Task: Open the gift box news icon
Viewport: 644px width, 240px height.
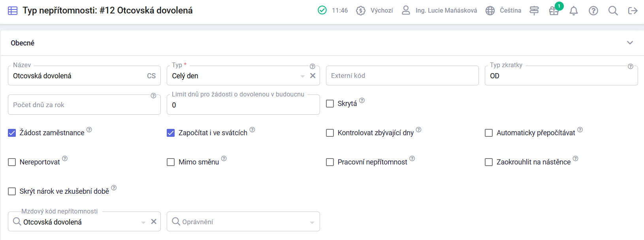Action: [554, 11]
